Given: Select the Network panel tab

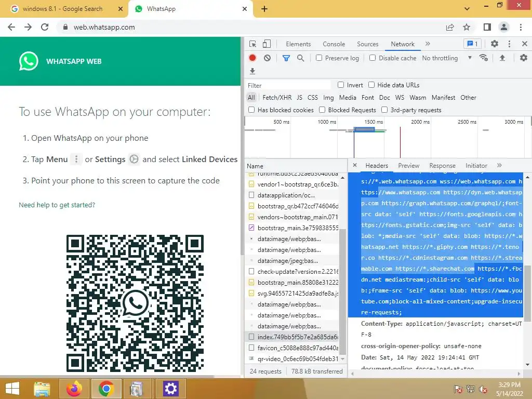Looking at the screenshot, I should (403, 44).
